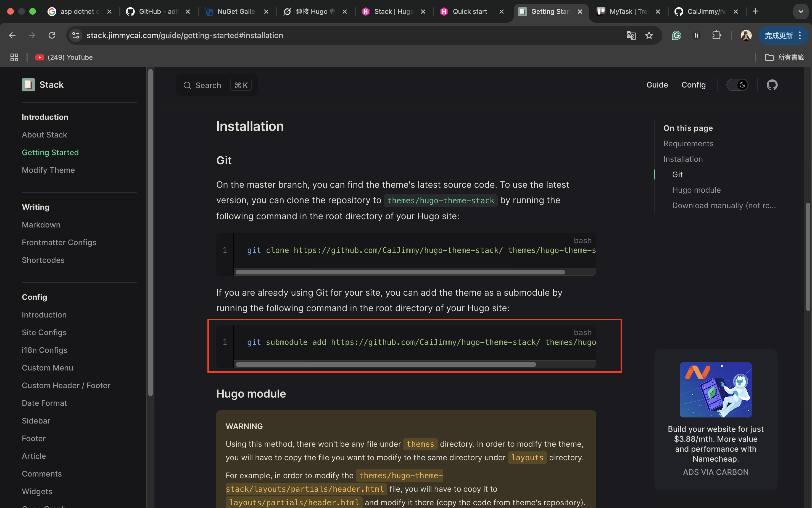This screenshot has width=812, height=508.
Task: Jump to Download manually in On this page
Action: pyautogui.click(x=724, y=205)
